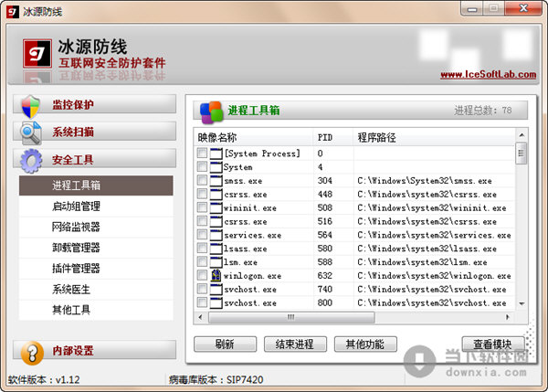Open the www.IceSoftLab.com link
This screenshot has width=548, height=392.
[x=479, y=75]
